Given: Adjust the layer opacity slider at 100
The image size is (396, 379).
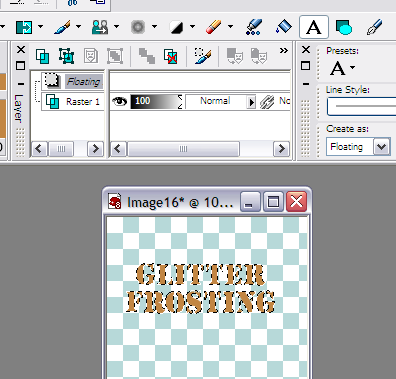Looking at the screenshot, I should 156,101.
